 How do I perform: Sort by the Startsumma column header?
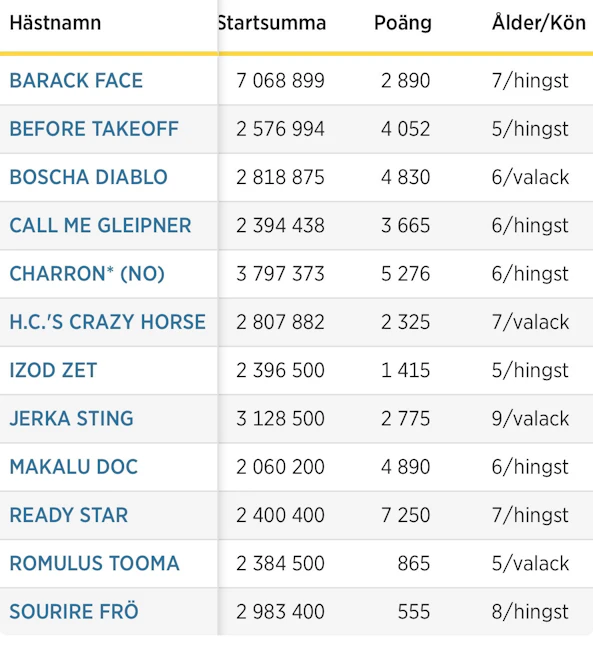(x=272, y=23)
